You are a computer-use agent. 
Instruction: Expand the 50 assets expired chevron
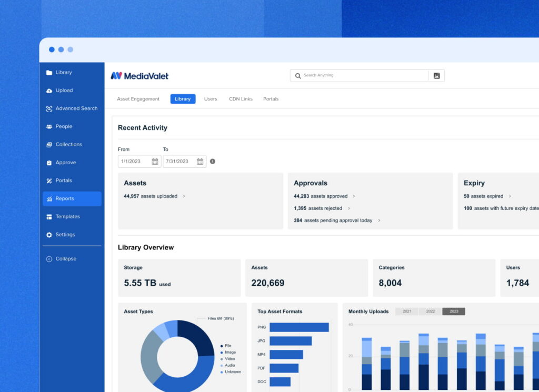(x=510, y=196)
